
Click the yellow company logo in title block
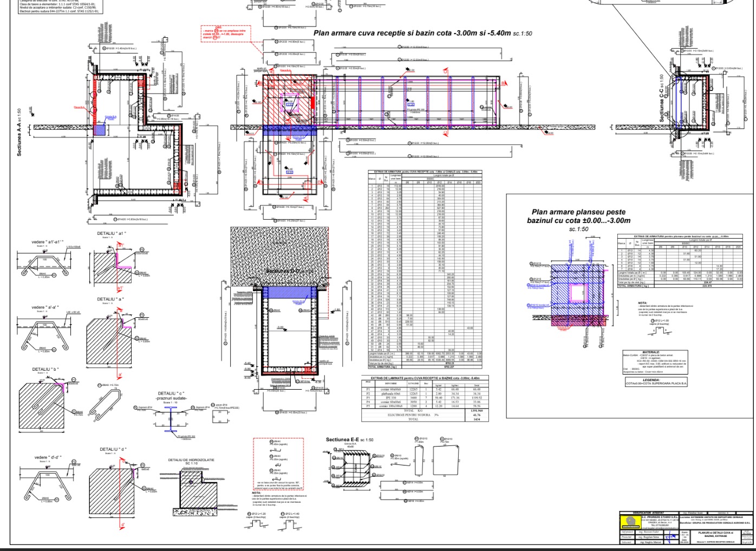pyautogui.click(x=630, y=522)
